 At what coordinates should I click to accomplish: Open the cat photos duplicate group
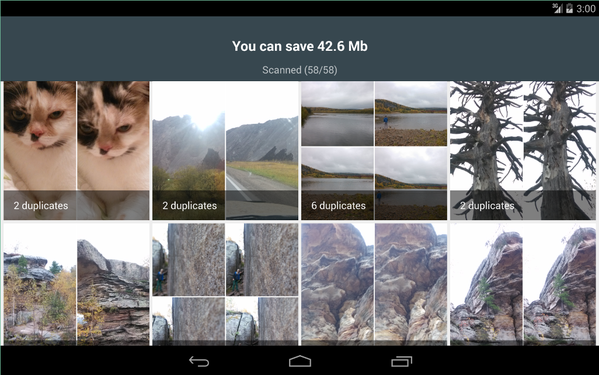(x=76, y=150)
